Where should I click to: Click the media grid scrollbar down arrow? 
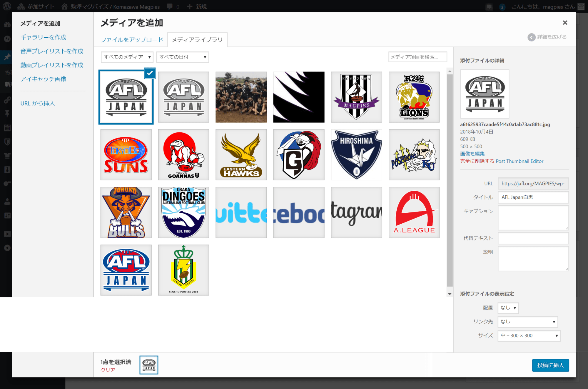[450, 294]
